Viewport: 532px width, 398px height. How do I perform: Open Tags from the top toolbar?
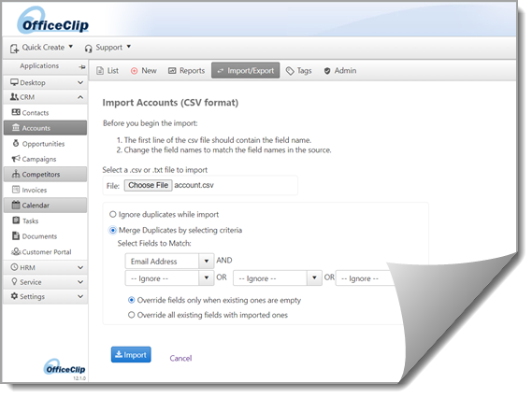pos(298,70)
